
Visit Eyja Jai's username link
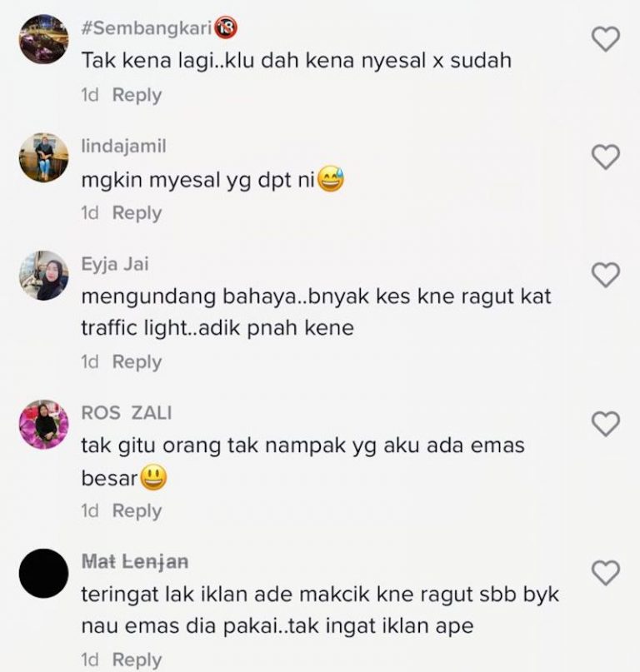click(x=115, y=264)
